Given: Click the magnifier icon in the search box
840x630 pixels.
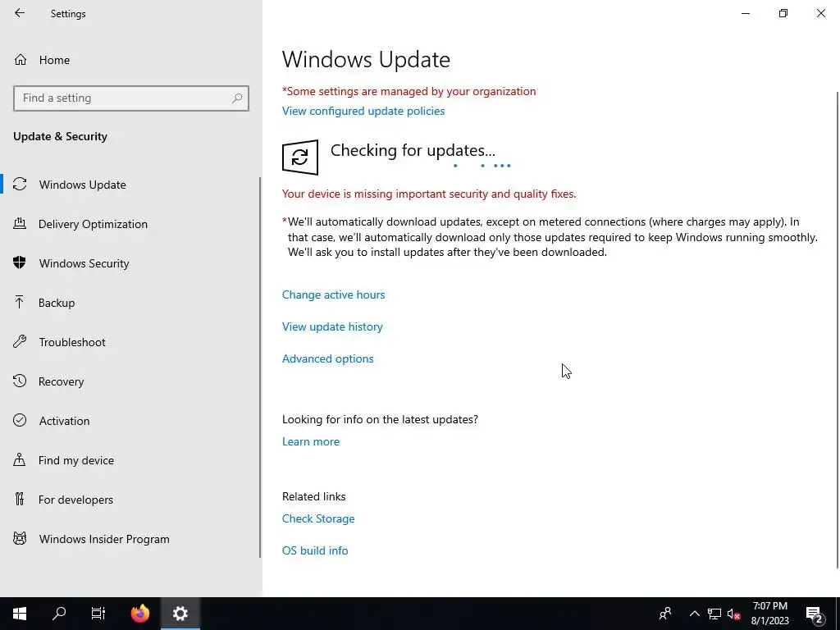Looking at the screenshot, I should [x=237, y=98].
